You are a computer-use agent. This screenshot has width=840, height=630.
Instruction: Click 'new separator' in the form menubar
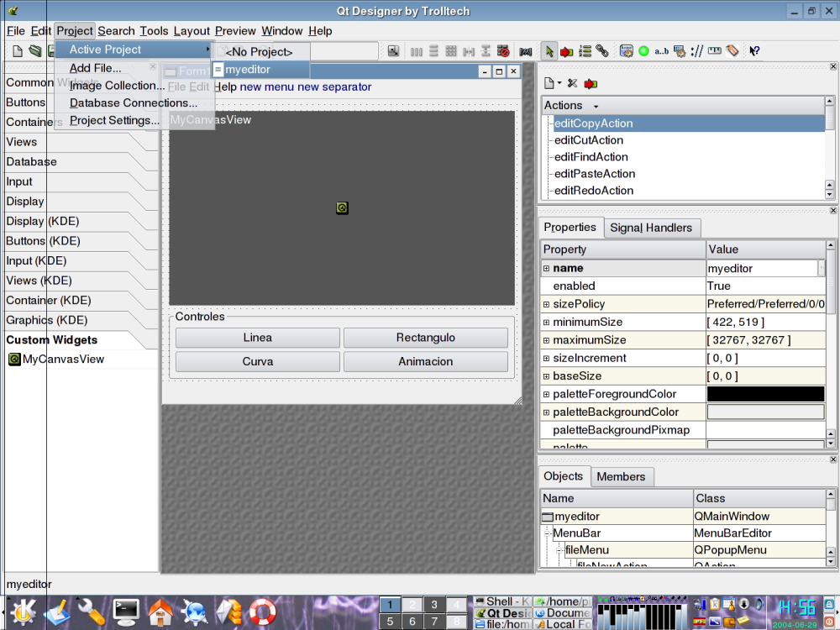click(334, 87)
